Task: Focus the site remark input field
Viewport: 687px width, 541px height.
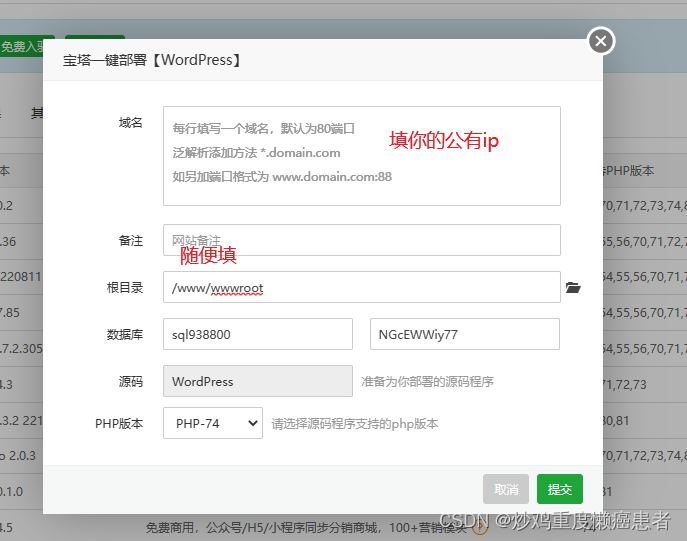Action: pyautogui.click(x=361, y=240)
